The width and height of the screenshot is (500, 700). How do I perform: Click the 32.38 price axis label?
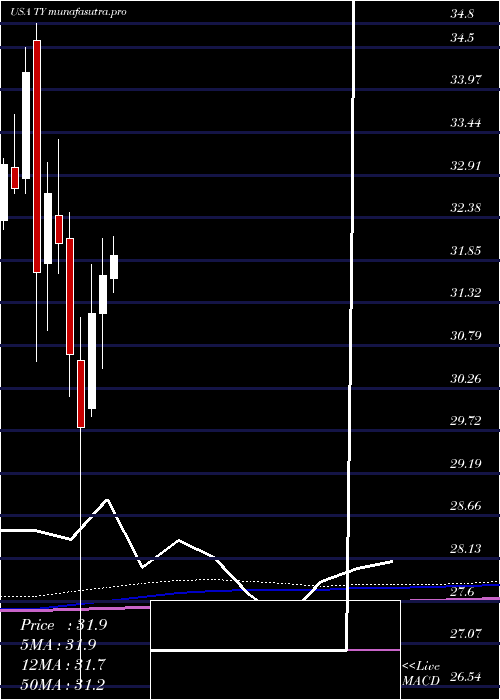[x=466, y=208]
